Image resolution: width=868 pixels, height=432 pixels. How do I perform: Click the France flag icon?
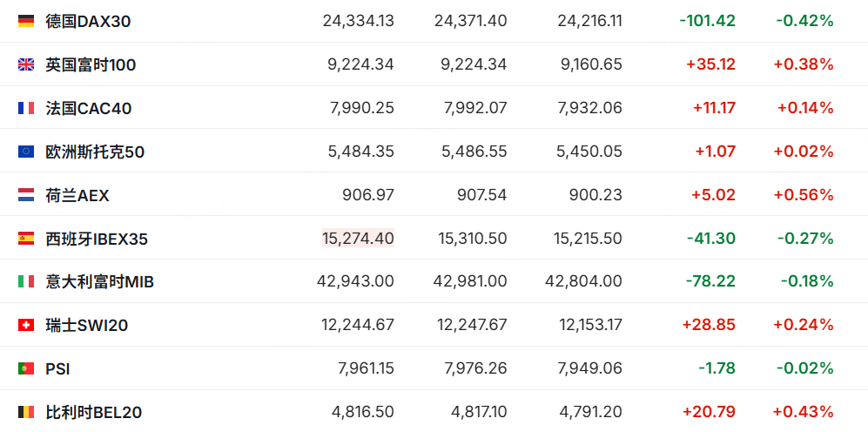[x=26, y=108]
